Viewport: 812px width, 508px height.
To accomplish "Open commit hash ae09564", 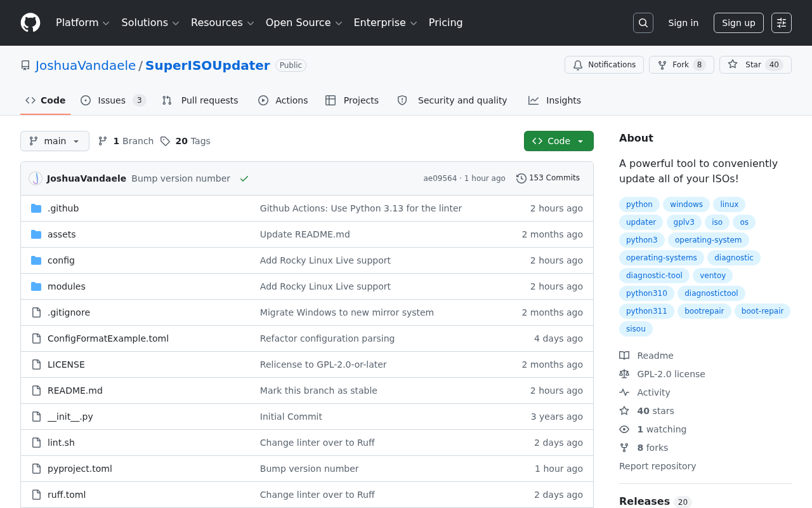I will (440, 178).
